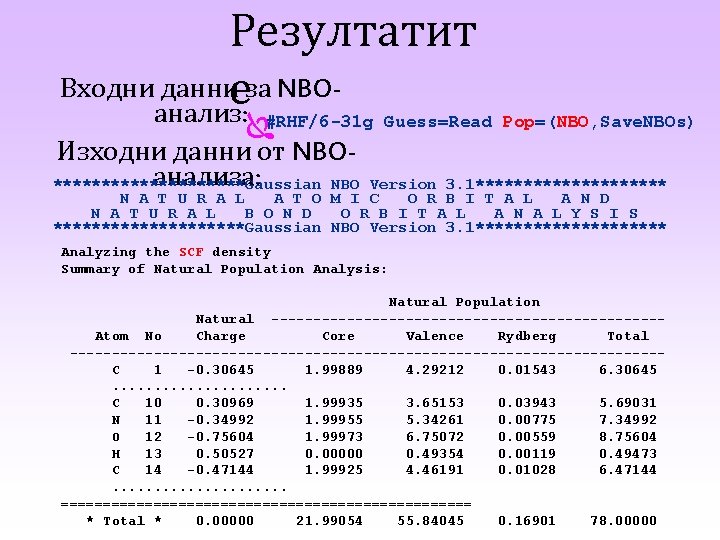Click the 'Изходни данни от NBO-' heading
Image resolution: width=720 pixels, height=540 pixels.
click(x=206, y=151)
